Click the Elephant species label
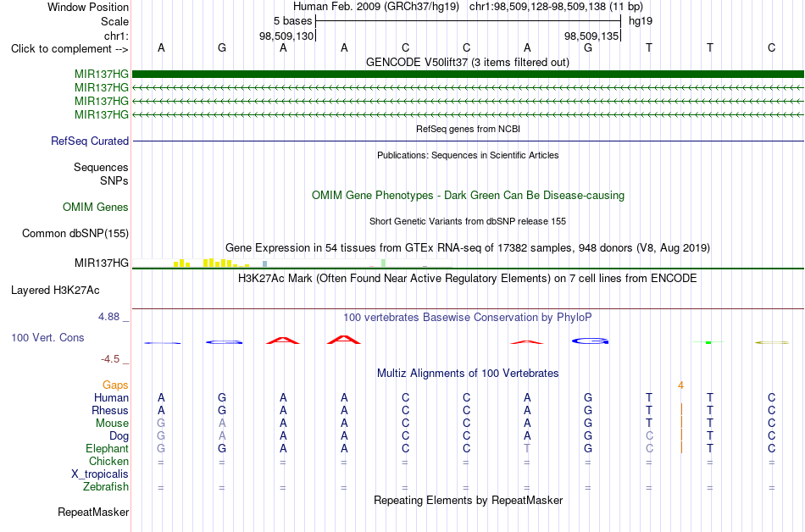 point(107,449)
